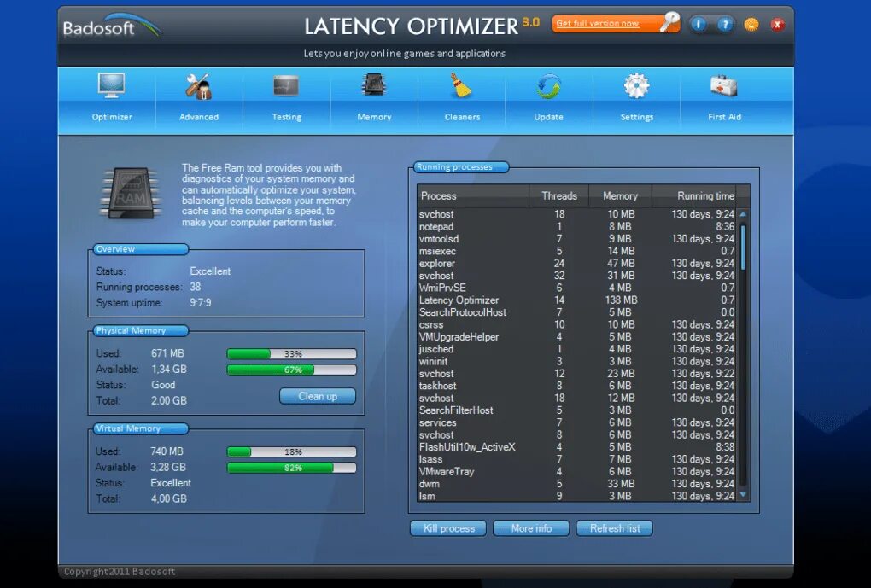
Task: Open the Advanced tools icon
Action: (198, 86)
